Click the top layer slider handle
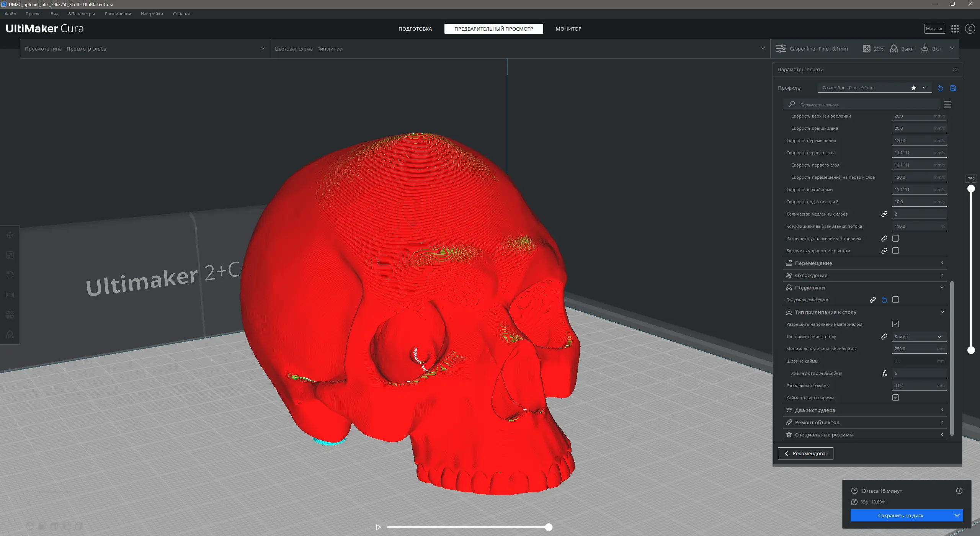Viewport: 980px width, 536px height. (971, 188)
